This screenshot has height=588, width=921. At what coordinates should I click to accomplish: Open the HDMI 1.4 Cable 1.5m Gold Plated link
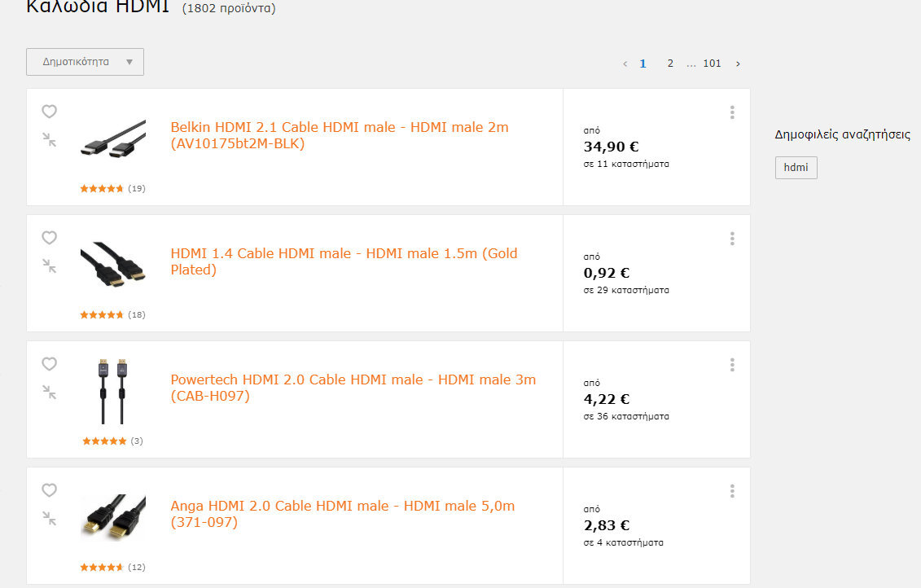pyautogui.click(x=344, y=261)
